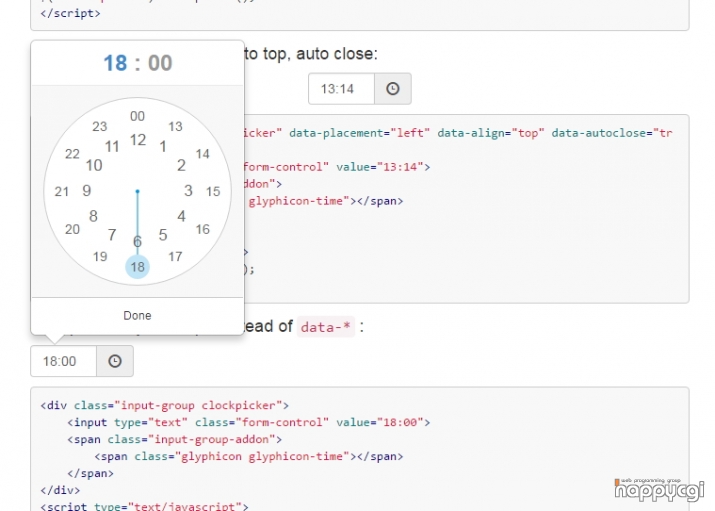
Task: Pick hour 8 on the inner ring
Action: click(93, 216)
